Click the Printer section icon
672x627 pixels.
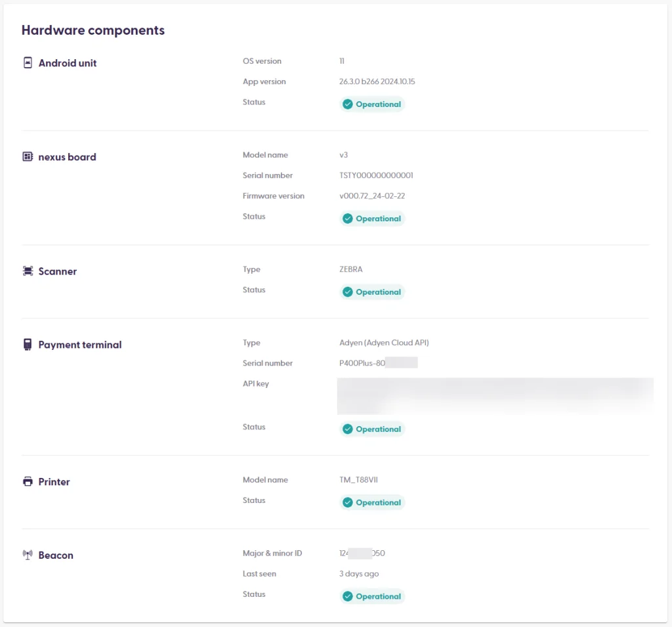28,481
